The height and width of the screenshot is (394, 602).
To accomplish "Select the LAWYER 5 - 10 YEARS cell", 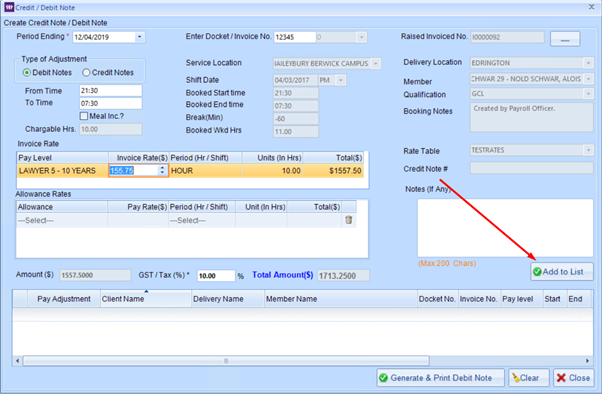I will tap(63, 171).
